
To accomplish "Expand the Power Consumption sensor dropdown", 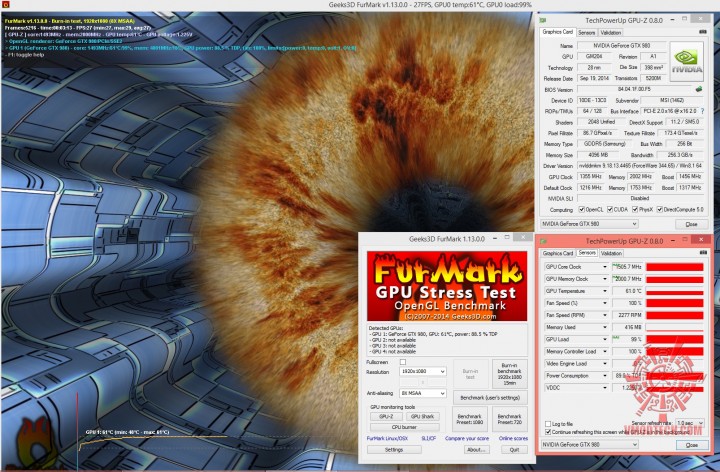I will point(605,376).
